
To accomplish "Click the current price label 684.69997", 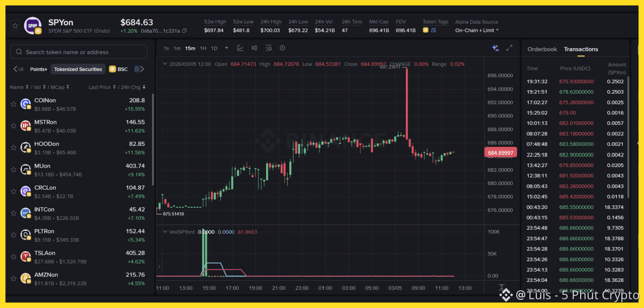I will coord(500,152).
